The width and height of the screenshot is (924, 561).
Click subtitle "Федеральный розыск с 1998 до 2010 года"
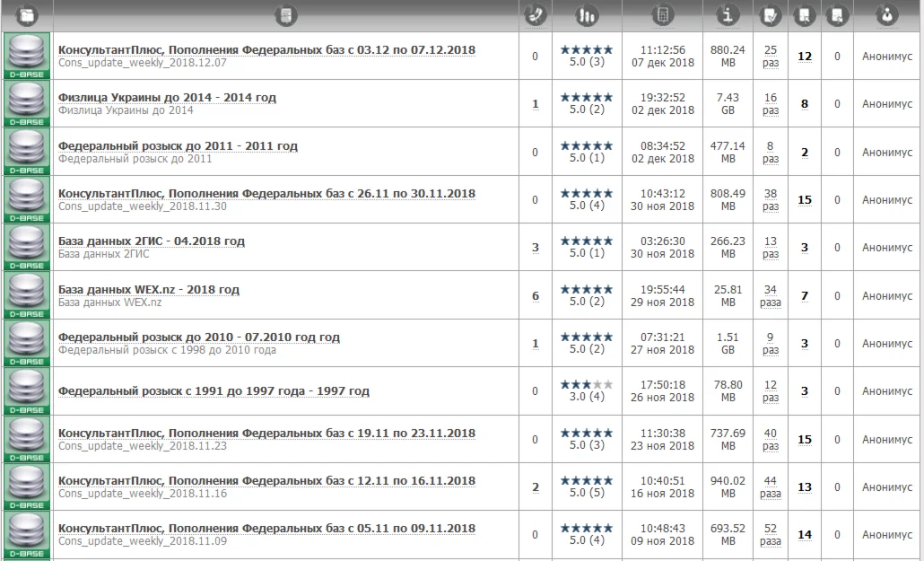pyautogui.click(x=167, y=350)
